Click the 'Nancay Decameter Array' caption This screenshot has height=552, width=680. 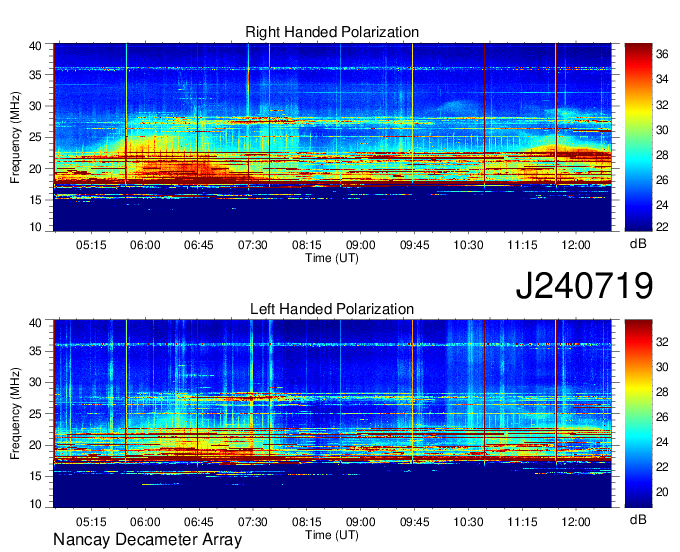[x=147, y=540]
